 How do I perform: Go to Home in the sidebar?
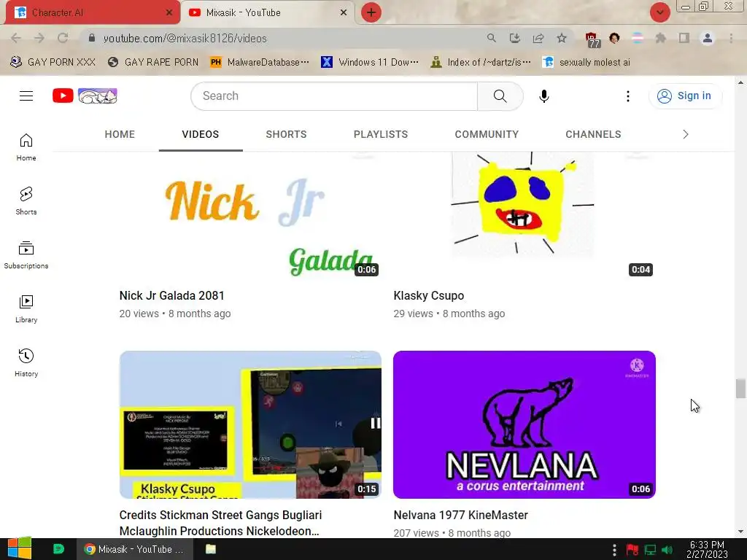(26, 147)
